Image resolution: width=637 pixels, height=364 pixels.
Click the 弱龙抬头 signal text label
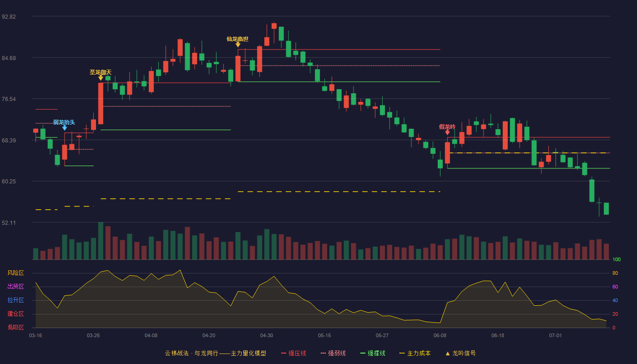click(x=64, y=122)
